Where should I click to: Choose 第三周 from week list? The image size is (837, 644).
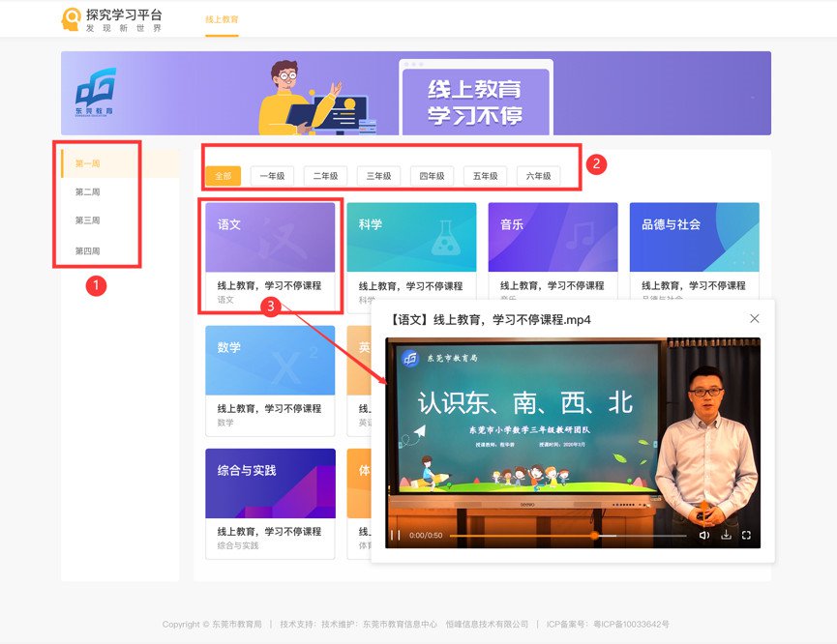[88, 221]
